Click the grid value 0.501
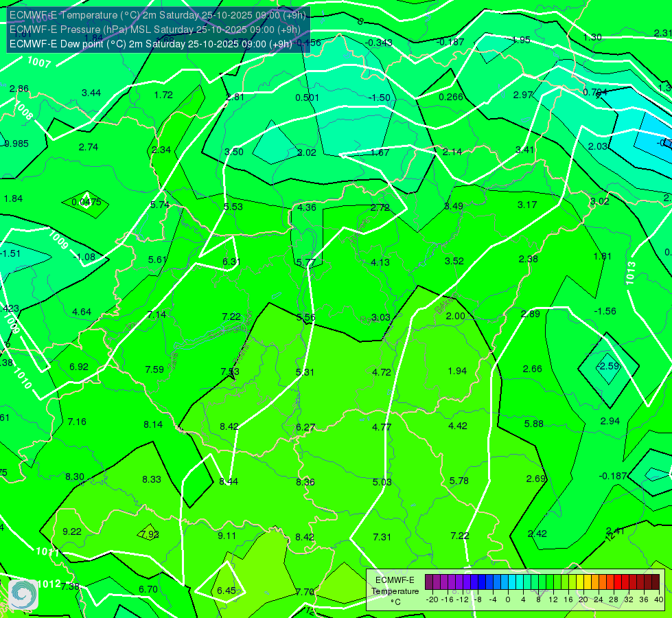This screenshot has width=672, height=618. pyautogui.click(x=308, y=98)
